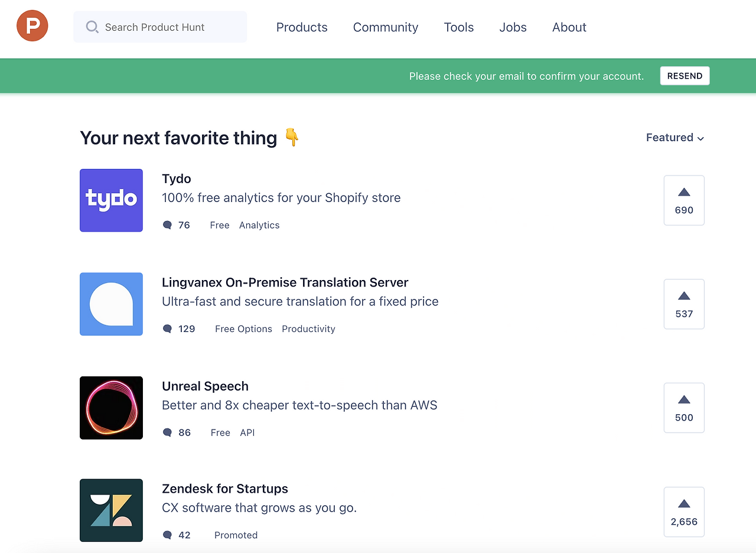756x553 pixels.
Task: Click the Product Hunt logo
Action: point(32,27)
